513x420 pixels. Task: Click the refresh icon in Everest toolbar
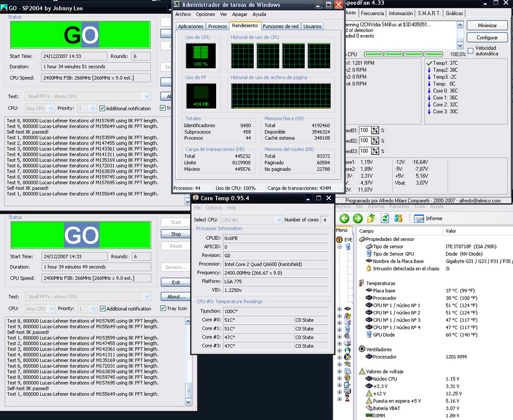385,218
